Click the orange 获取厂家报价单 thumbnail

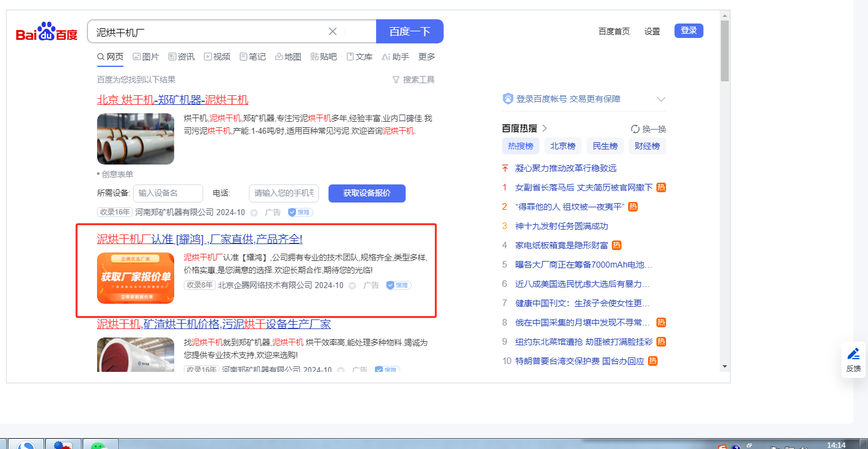(x=136, y=278)
